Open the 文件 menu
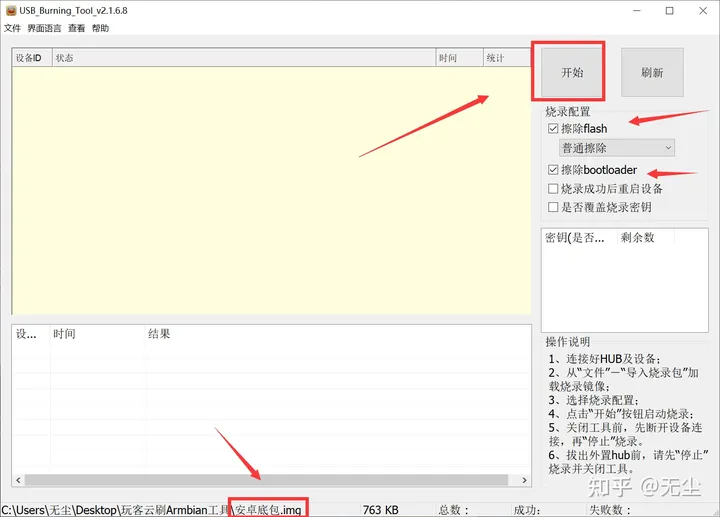 click(12, 29)
